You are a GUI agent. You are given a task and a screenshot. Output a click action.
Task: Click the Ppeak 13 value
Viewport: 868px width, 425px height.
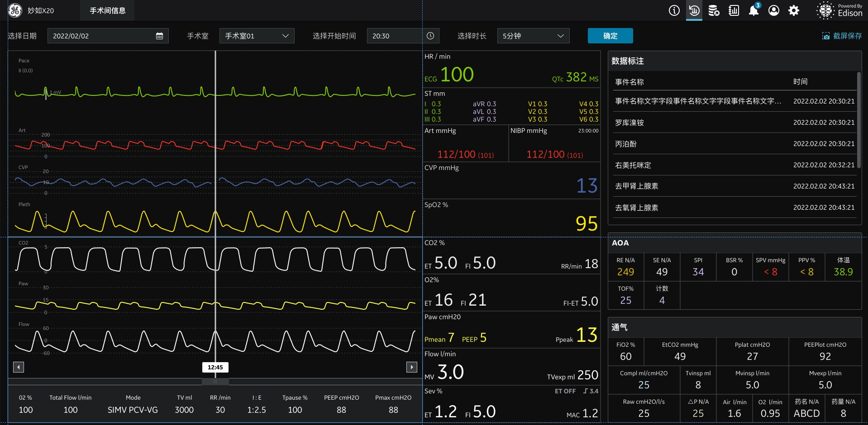coord(587,335)
